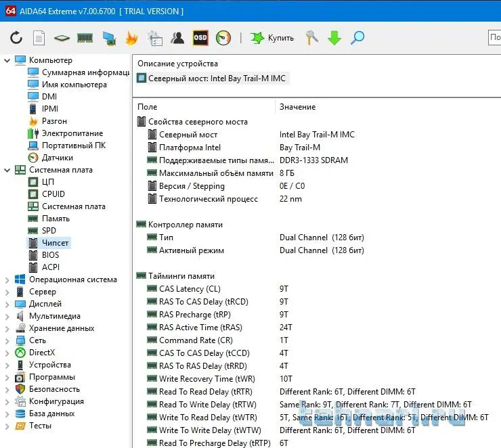Expand the Программы tree node
Viewport: 501px width, 448px height.
point(7,377)
